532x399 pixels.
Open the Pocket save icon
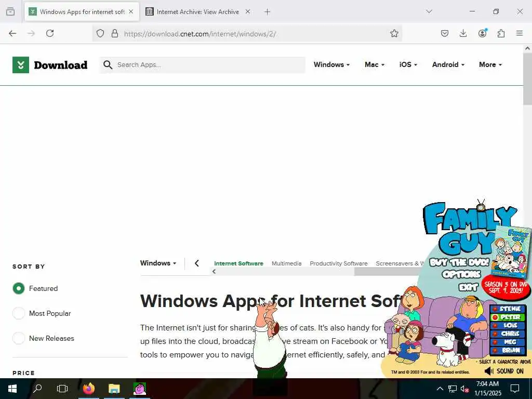pos(445,33)
